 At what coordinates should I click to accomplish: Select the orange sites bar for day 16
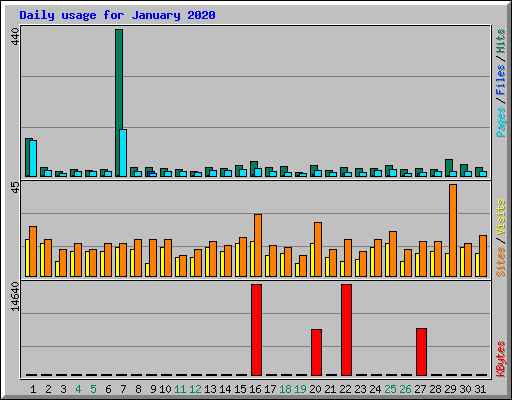(258, 245)
